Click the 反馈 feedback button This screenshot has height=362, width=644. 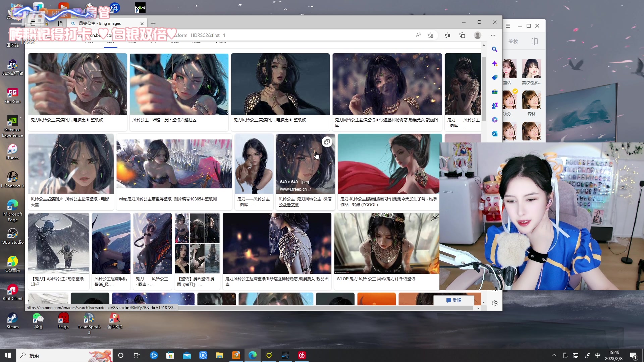[454, 300]
